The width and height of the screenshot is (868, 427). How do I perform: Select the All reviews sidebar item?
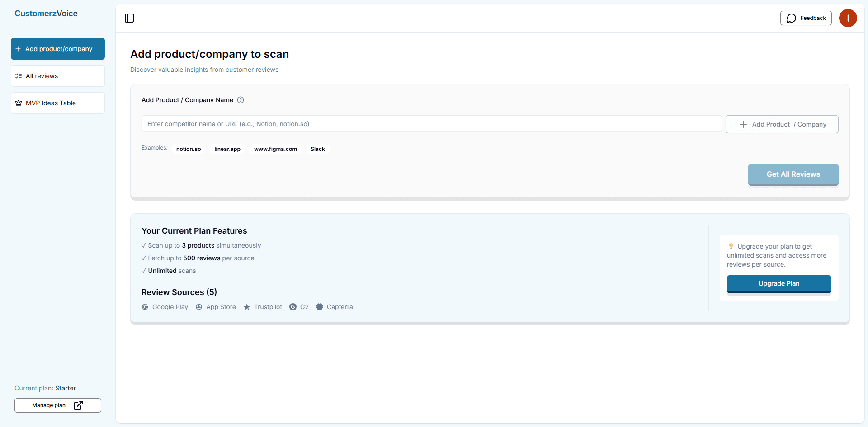[57, 76]
